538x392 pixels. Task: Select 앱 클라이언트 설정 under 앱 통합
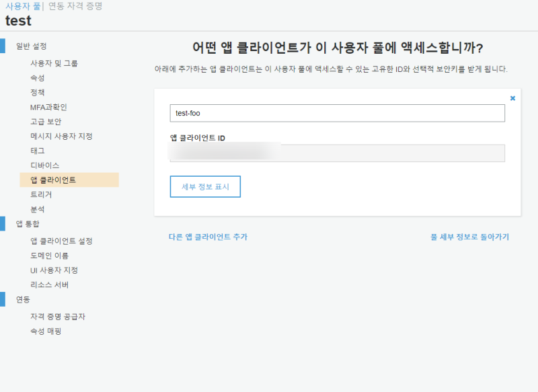pyautogui.click(x=61, y=241)
